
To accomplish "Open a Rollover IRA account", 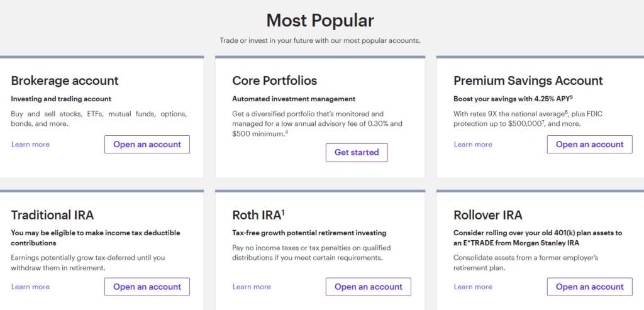I will pyautogui.click(x=589, y=287).
